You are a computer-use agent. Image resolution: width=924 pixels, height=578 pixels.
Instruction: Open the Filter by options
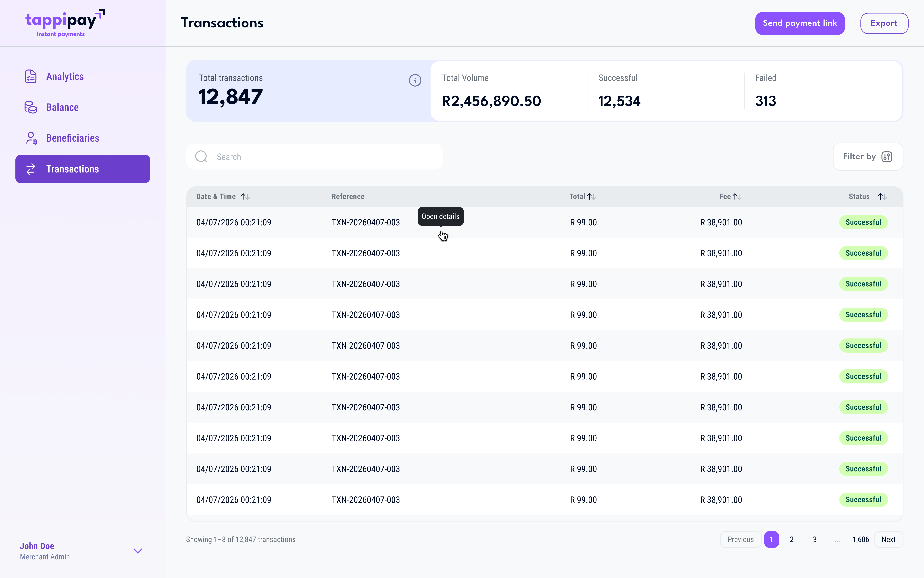tap(868, 157)
